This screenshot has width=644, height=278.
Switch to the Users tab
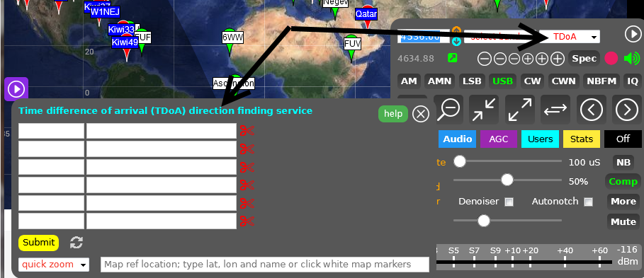tap(540, 139)
